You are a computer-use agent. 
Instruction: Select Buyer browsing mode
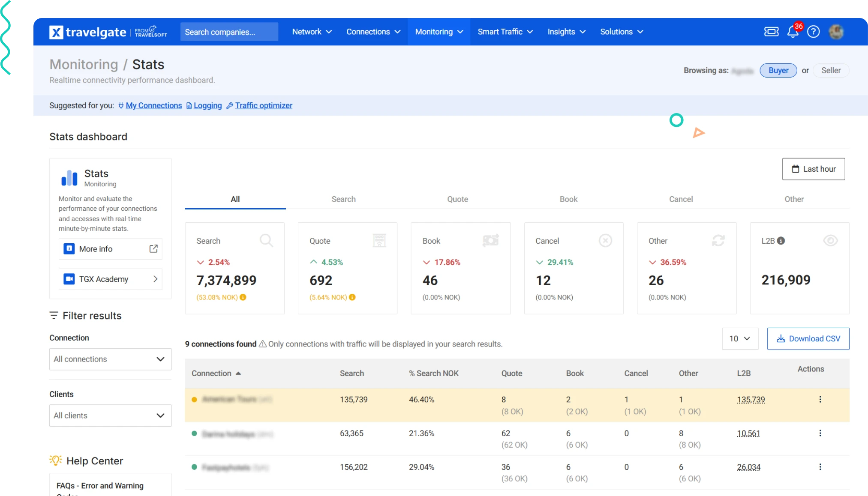[x=778, y=70]
